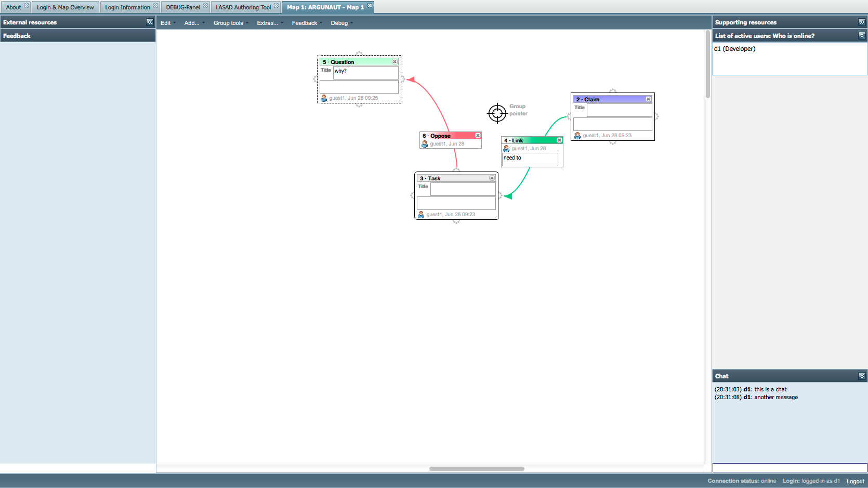Click the author icon on the Oppose contribution

click(424, 143)
